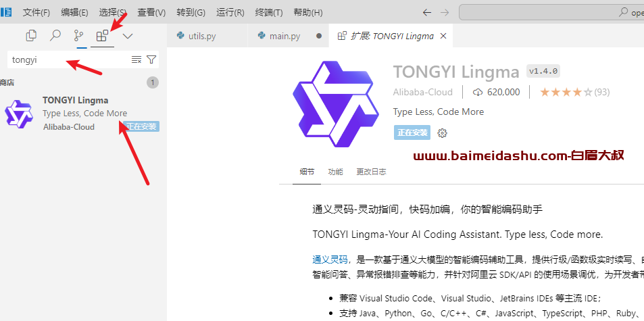Screen dimensions: 644x321
Task: Open the Alibaba-Cloud publisher link
Action: pyautogui.click(x=422, y=92)
